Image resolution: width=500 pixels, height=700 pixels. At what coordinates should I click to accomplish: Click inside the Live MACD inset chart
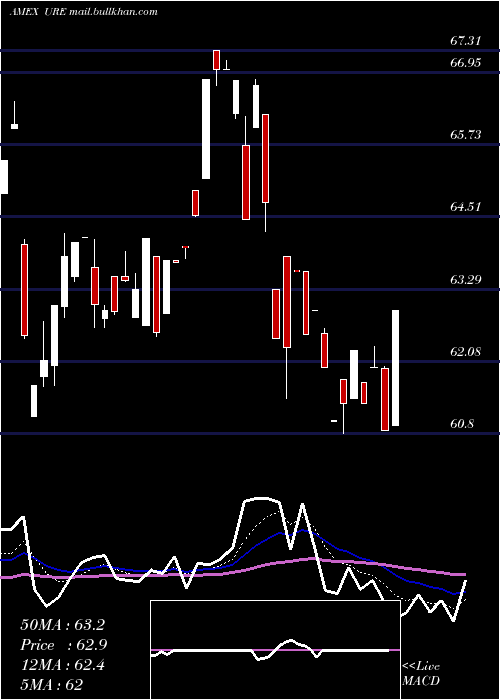[275, 650]
